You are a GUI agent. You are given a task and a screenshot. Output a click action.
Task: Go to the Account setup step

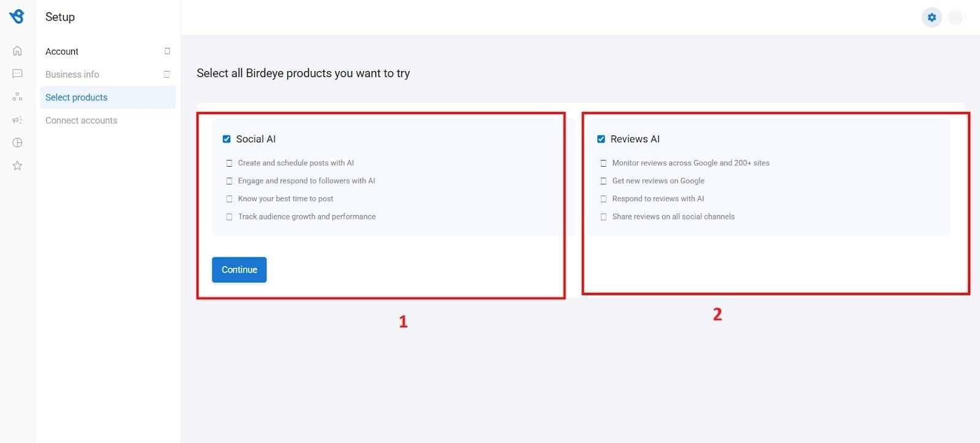(x=61, y=51)
